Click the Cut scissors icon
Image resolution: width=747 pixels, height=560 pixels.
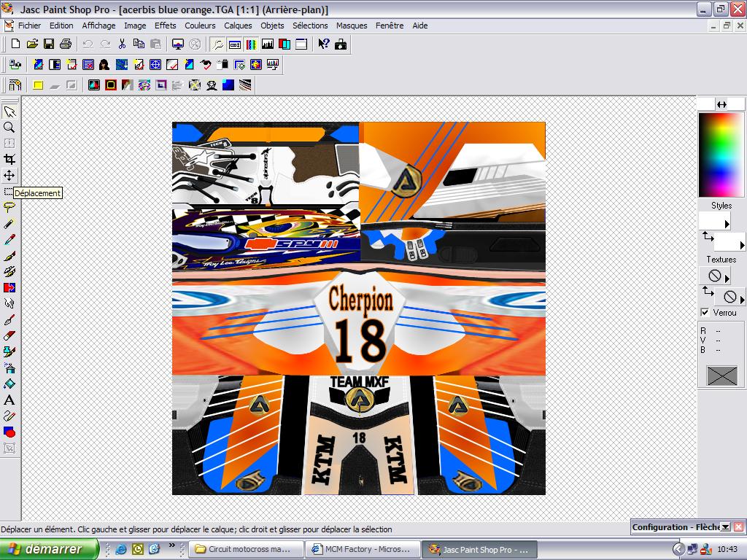pyautogui.click(x=123, y=44)
